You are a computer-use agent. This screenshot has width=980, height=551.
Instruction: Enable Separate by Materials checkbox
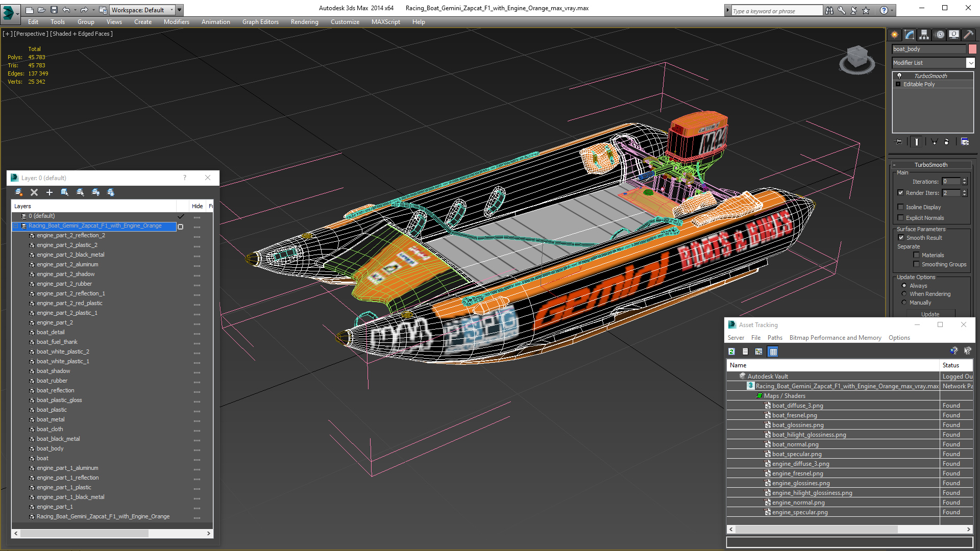click(x=917, y=255)
